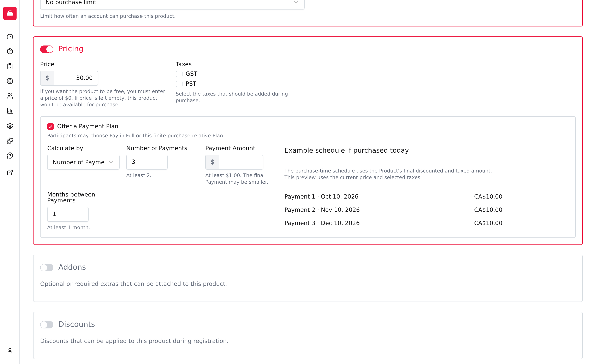Viewport: 596px width, 364px height.
Task: Click the 'Months between Payments' label
Action: tap(71, 198)
